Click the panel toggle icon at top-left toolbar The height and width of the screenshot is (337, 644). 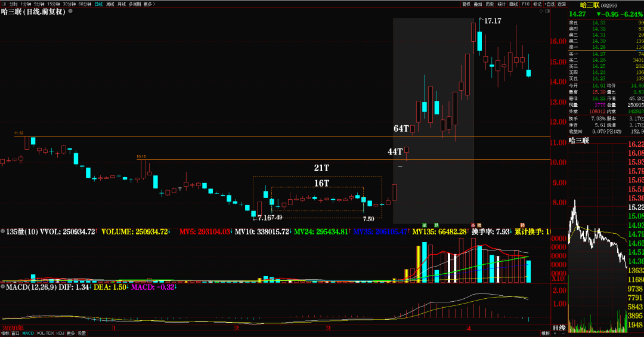pos(4,4)
